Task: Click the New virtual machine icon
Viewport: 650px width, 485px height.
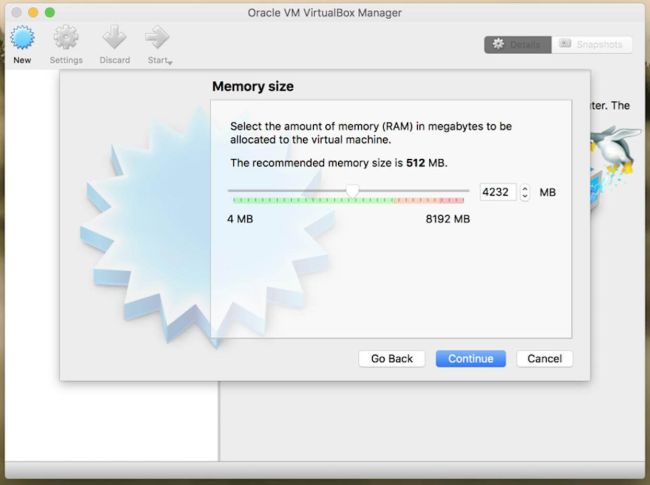Action: 22,38
